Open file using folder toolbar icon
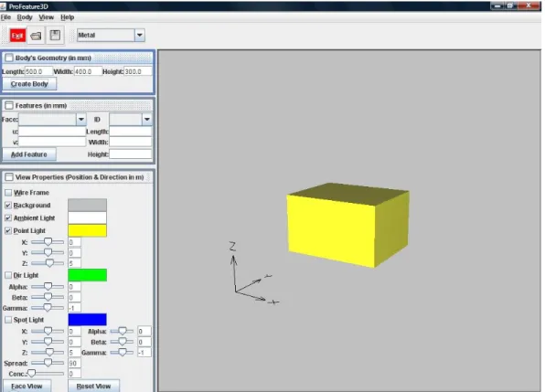Screen dimensions: 545x392 click(36, 35)
